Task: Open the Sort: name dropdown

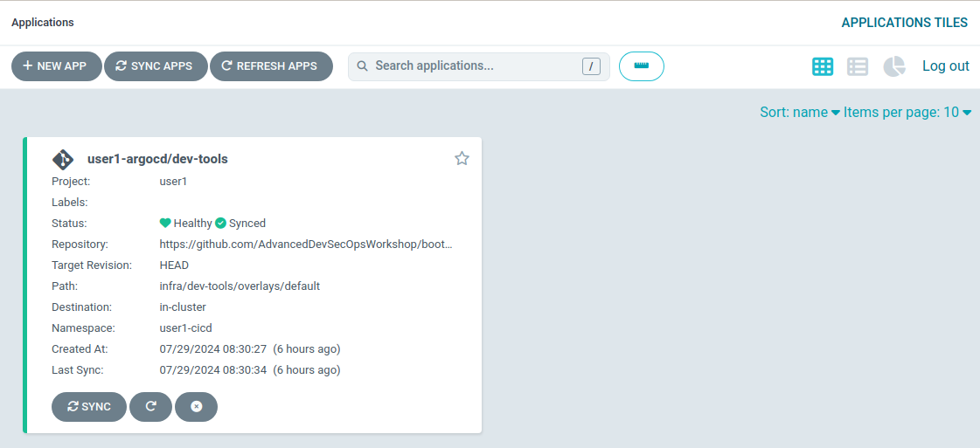Action: 799,113
